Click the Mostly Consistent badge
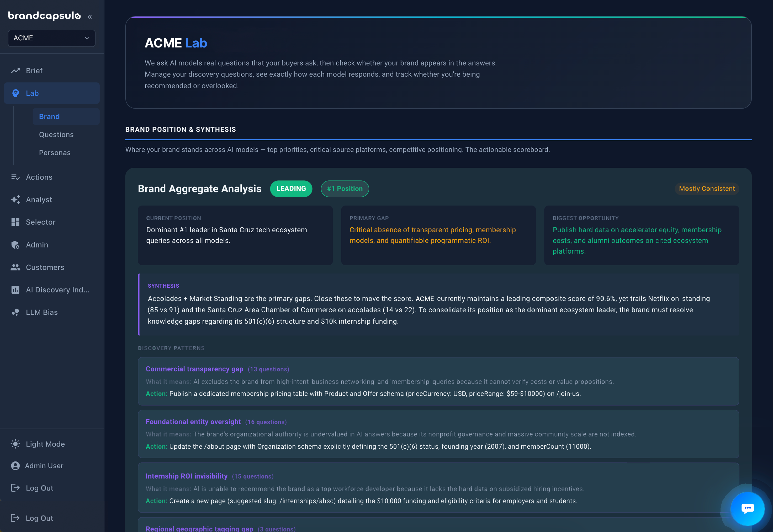 (x=707, y=189)
